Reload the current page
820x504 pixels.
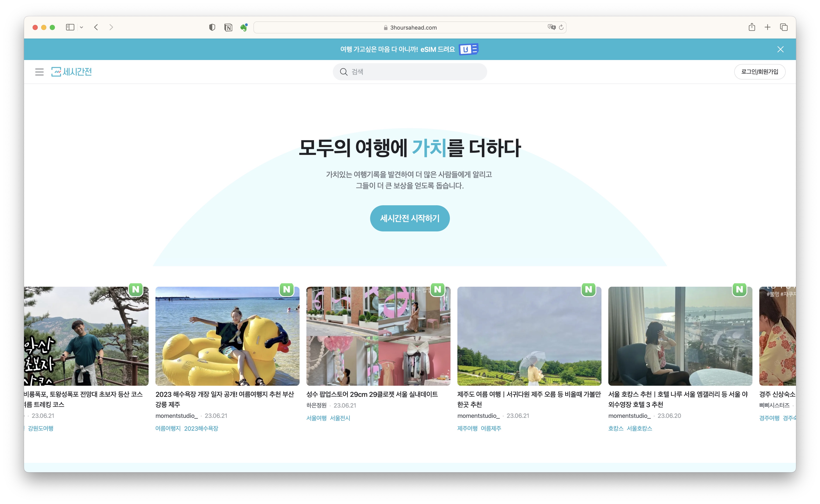[561, 27]
